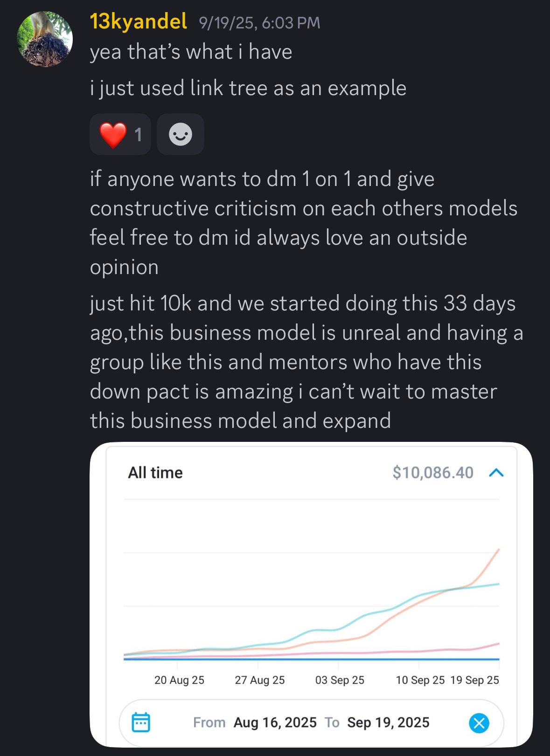The height and width of the screenshot is (756, 550).
Task: Click the 03 Sep 25 axis label
Action: point(340,680)
